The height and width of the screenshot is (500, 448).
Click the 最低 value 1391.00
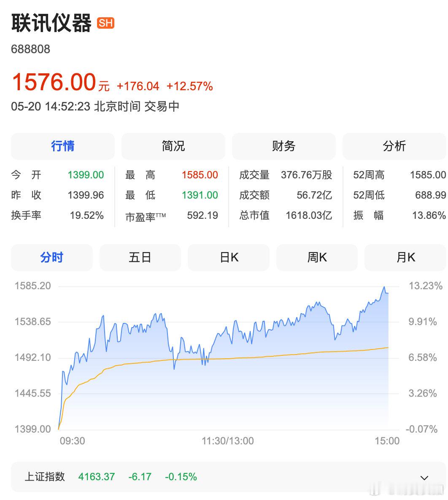pos(200,195)
